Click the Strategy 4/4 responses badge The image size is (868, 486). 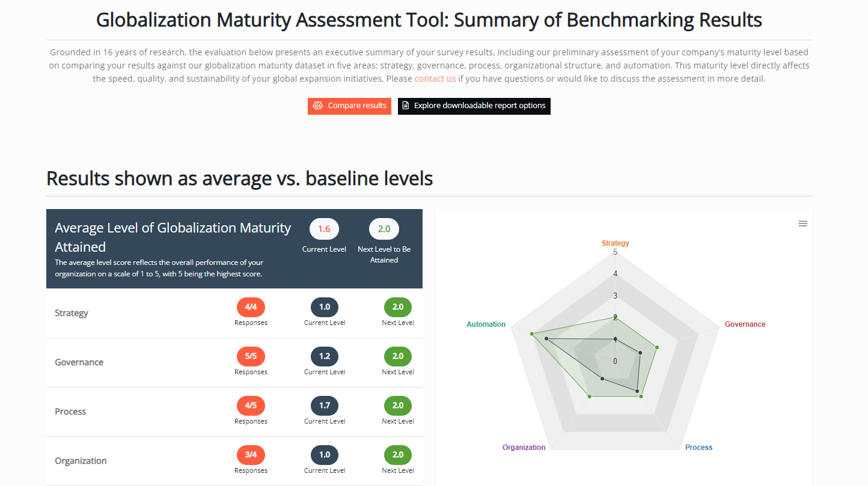251,307
